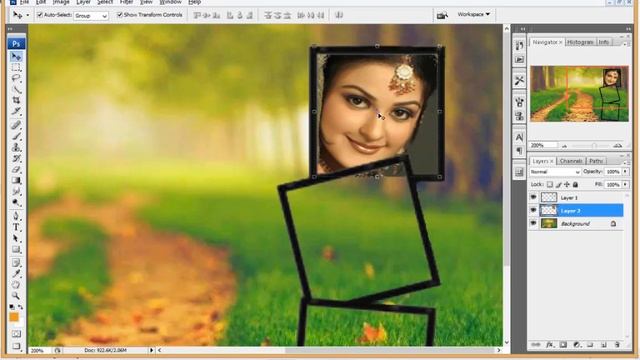Select the Slice tool

16,111
